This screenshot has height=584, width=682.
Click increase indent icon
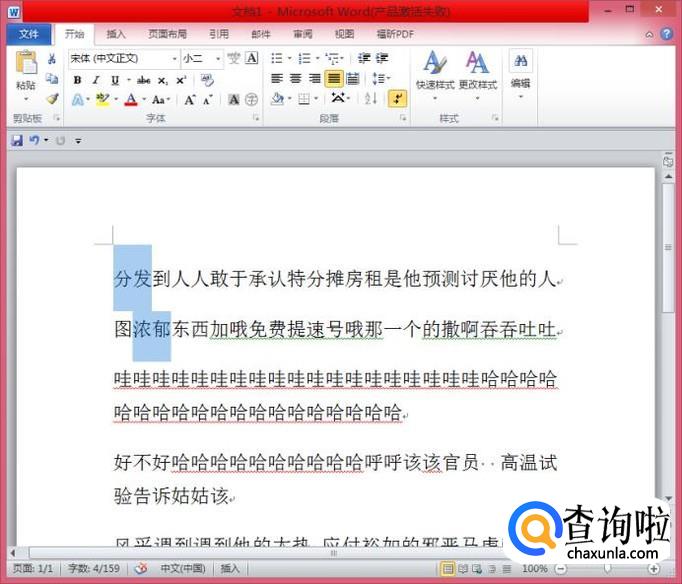(x=382, y=58)
